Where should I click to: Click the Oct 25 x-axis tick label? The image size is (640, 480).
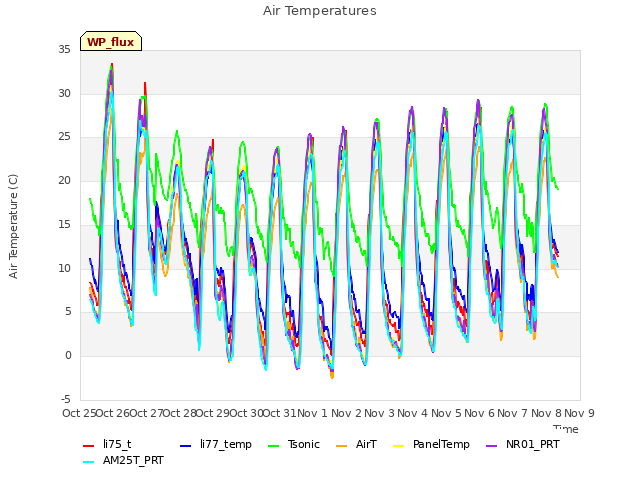point(80,413)
